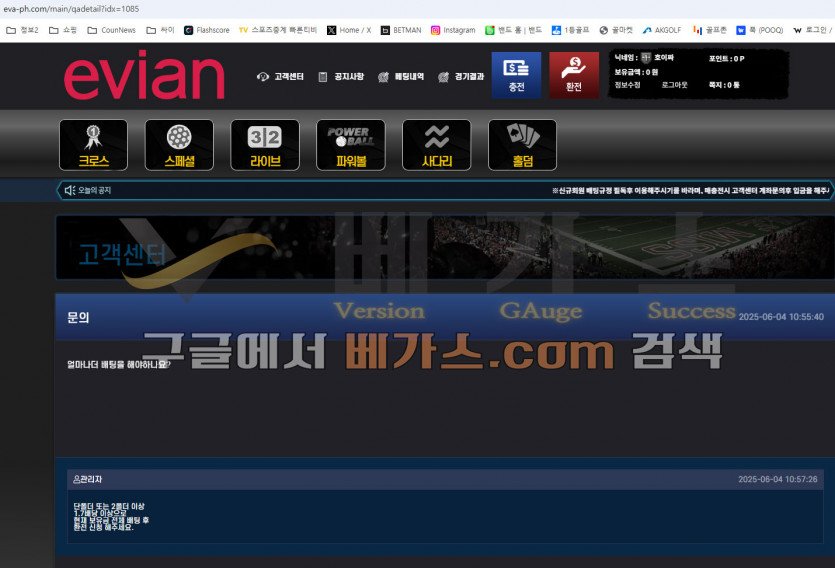
Task: Open the 싸이 bookmark folder
Action: coord(160,30)
